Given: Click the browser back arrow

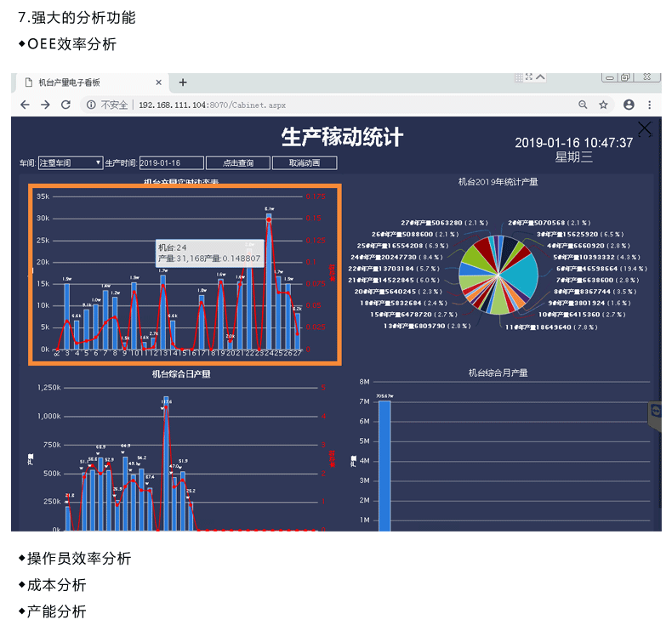Looking at the screenshot, I should point(25,105).
